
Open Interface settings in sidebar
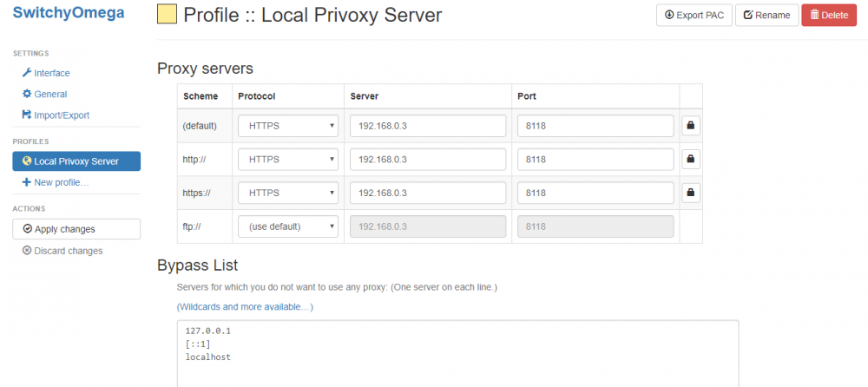click(x=46, y=73)
